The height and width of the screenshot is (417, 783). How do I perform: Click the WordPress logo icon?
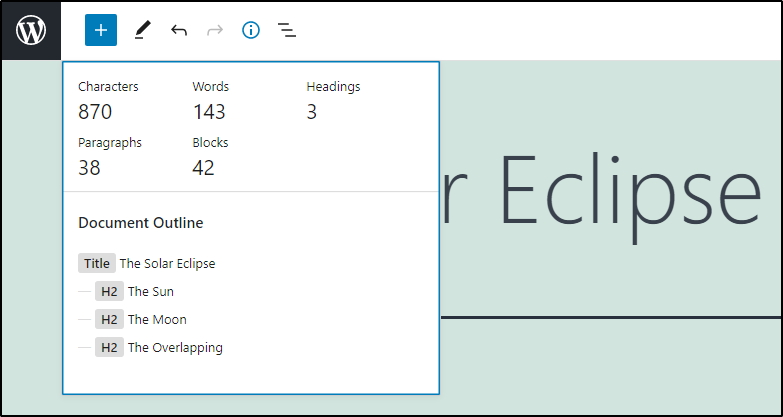coord(31,30)
